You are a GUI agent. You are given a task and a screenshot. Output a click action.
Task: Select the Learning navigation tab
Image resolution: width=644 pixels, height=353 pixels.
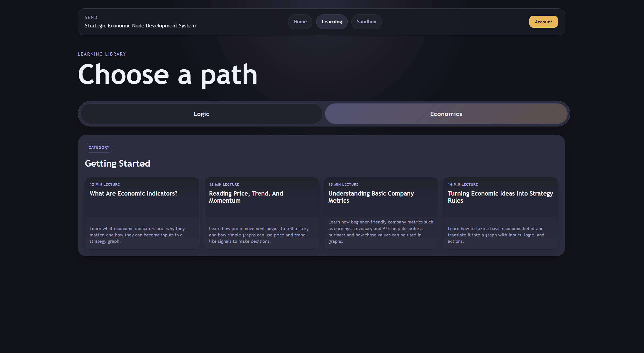click(x=332, y=22)
